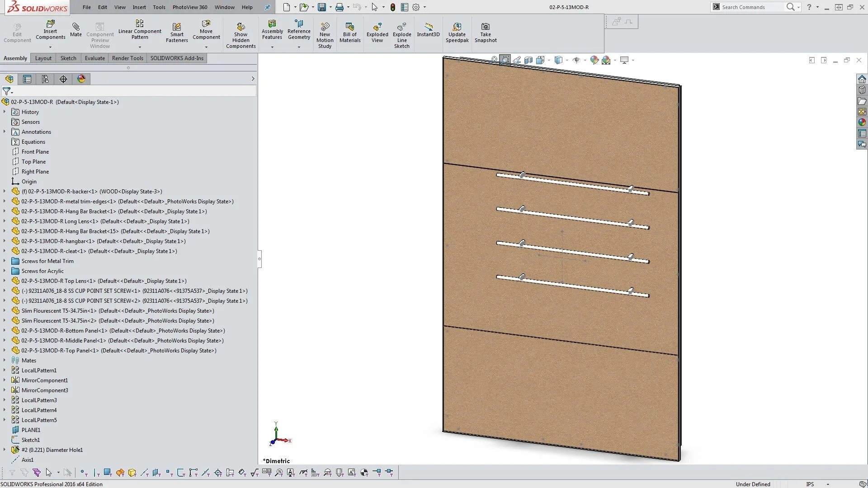Click the Search Commands input field
868x488 pixels.
[x=750, y=7]
